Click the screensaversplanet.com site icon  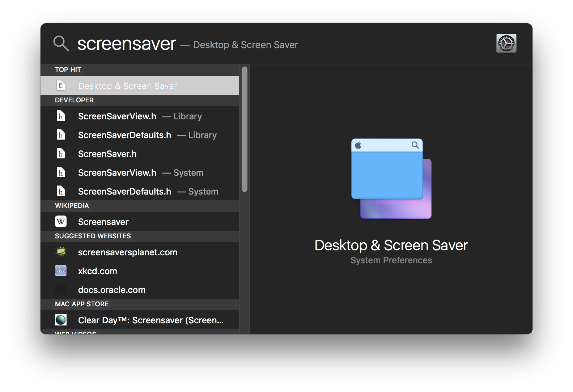tap(61, 252)
